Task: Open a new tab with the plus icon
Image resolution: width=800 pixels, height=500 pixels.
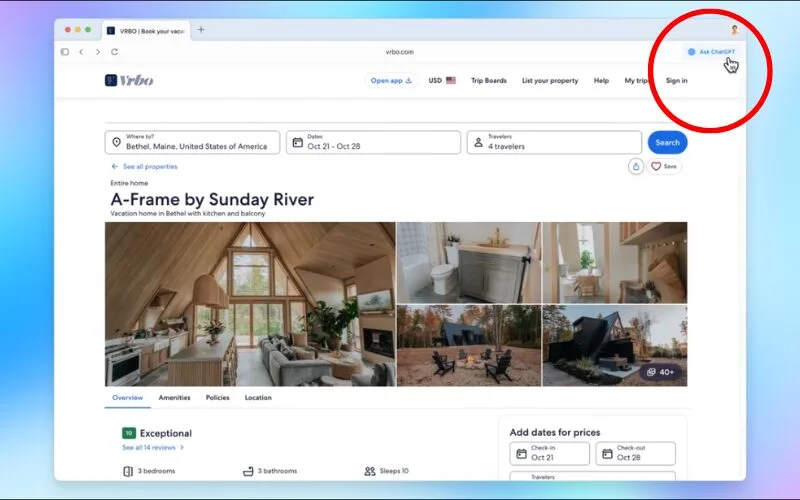Action: pyautogui.click(x=201, y=29)
